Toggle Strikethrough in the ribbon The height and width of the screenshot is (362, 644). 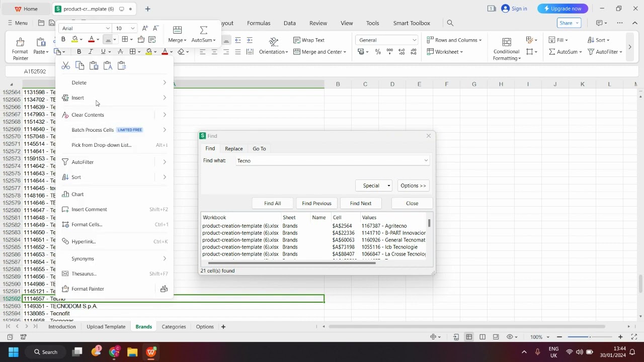coord(120,52)
